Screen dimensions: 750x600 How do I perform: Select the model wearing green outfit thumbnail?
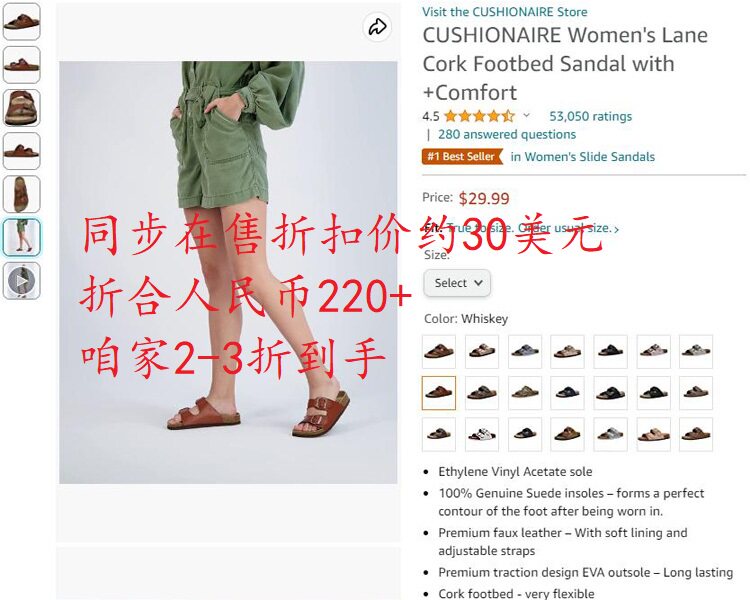pyautogui.click(x=22, y=237)
